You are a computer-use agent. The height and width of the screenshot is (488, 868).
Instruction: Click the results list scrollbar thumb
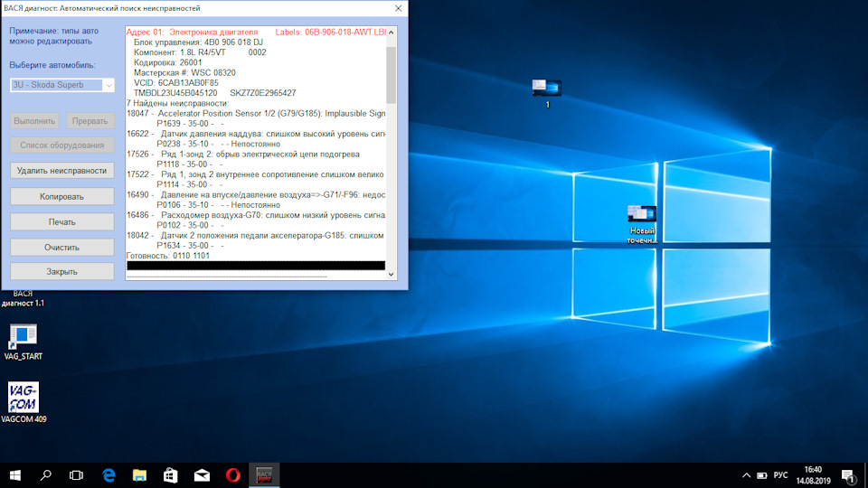(392, 75)
